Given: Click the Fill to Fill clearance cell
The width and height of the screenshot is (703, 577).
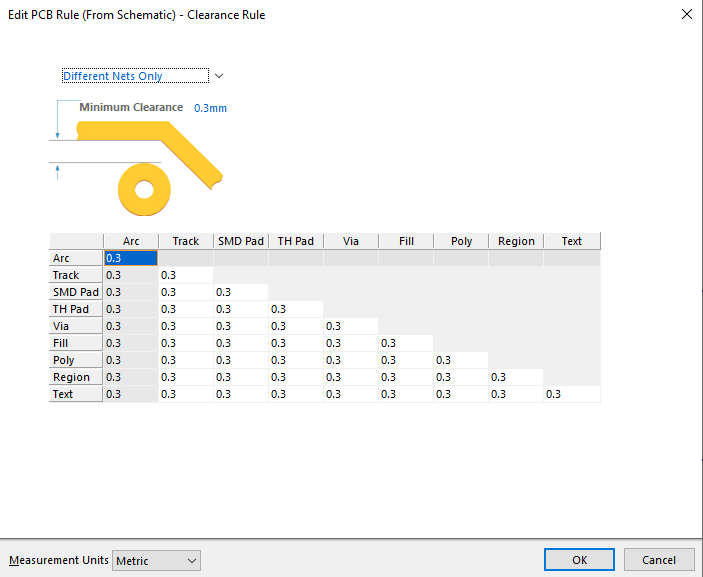Looking at the screenshot, I should [x=406, y=343].
